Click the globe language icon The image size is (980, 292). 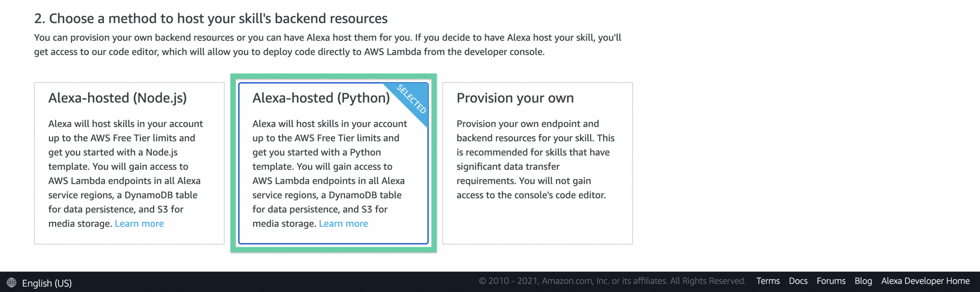pos(11,282)
